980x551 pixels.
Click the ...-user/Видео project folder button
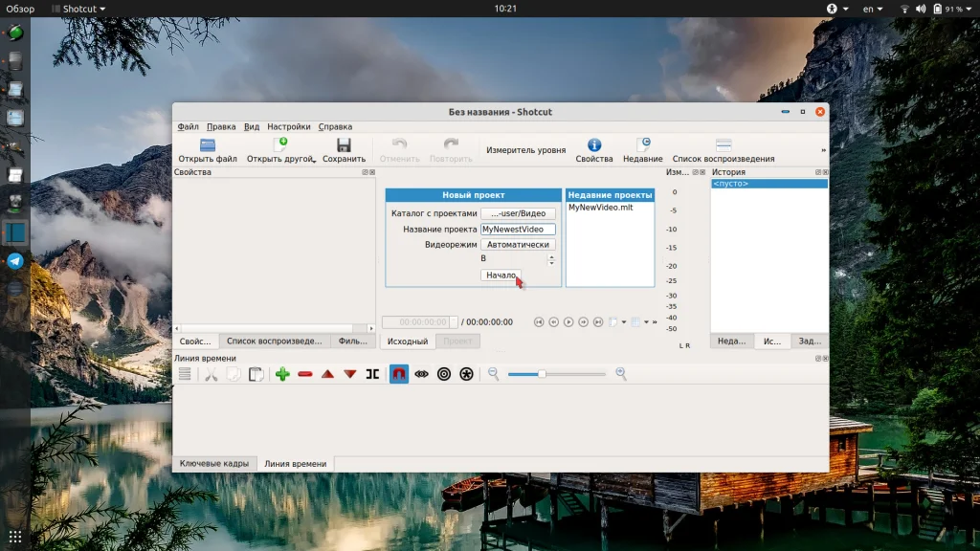tap(518, 213)
